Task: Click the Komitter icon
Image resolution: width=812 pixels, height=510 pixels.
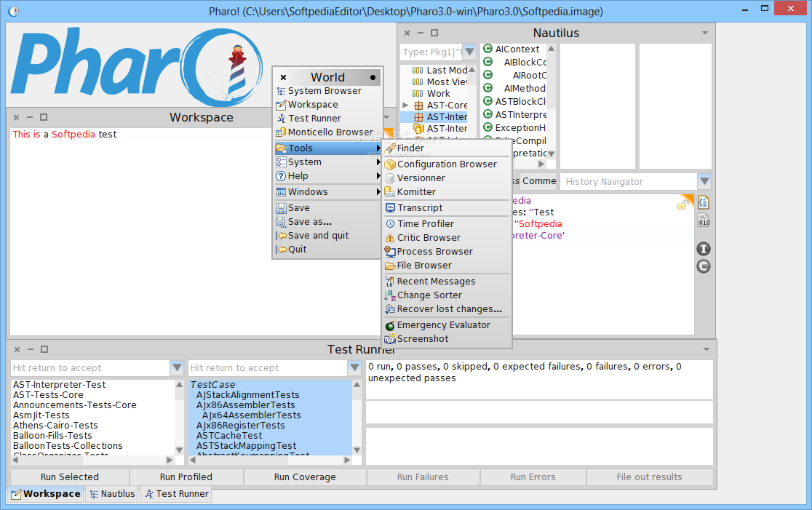Action: (x=390, y=192)
